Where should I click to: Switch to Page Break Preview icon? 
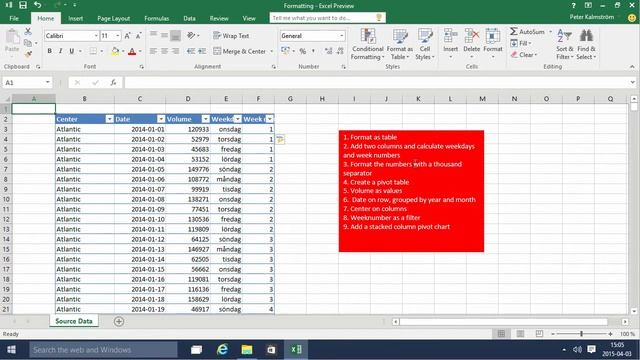click(539, 334)
